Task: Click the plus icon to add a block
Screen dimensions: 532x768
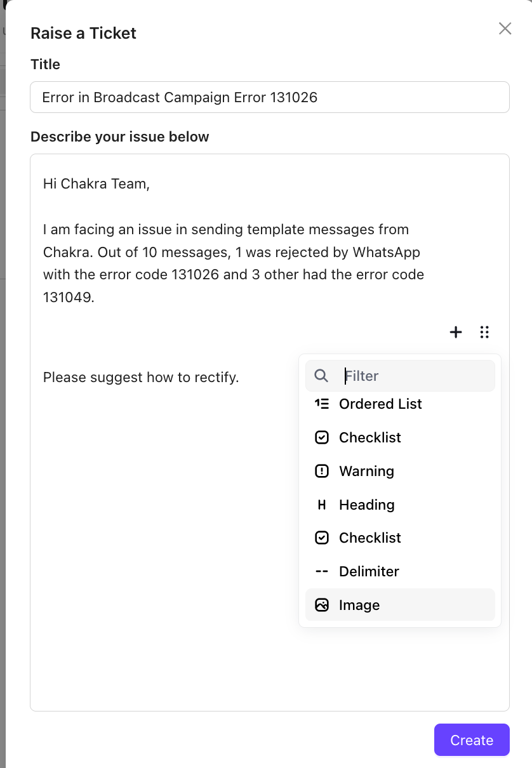Action: coord(455,332)
